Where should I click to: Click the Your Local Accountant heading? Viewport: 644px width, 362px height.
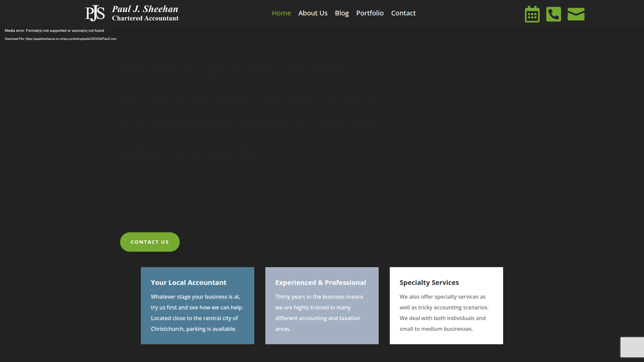coord(189,283)
